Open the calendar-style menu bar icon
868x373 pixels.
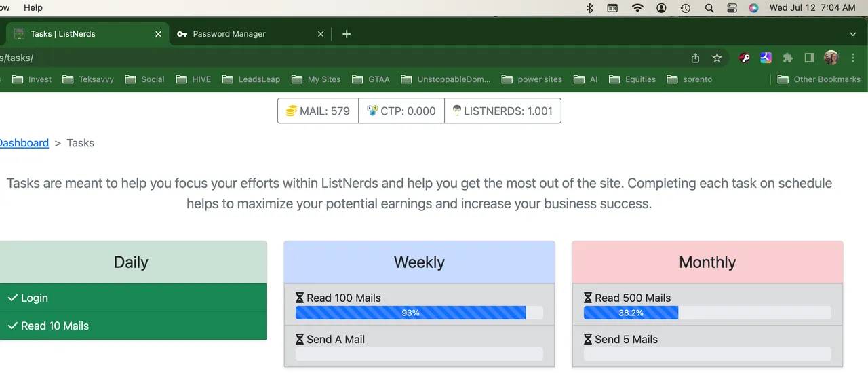[x=613, y=8]
